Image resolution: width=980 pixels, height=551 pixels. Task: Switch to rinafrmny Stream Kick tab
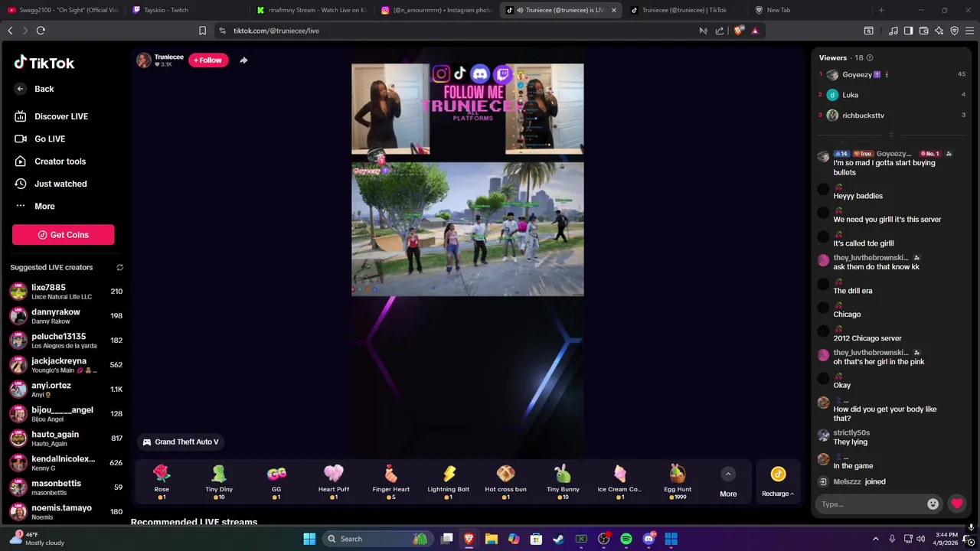pos(312,10)
